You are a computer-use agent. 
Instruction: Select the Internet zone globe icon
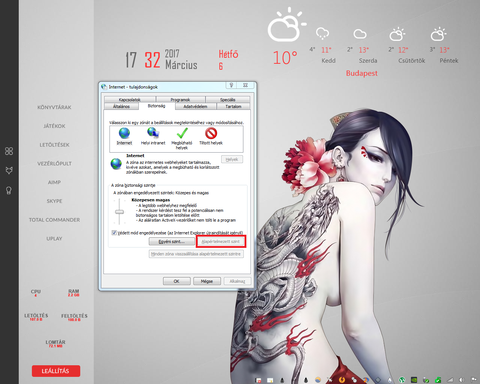[124, 133]
